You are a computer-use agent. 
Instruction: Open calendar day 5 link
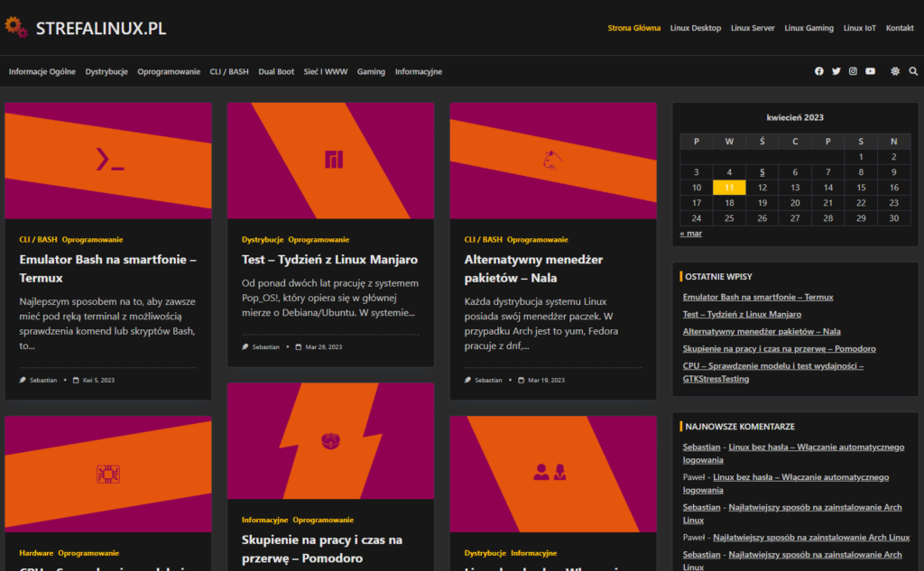pos(762,172)
